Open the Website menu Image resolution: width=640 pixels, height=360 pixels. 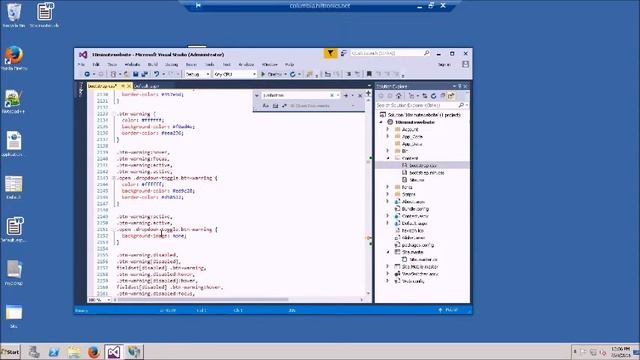[132, 64]
